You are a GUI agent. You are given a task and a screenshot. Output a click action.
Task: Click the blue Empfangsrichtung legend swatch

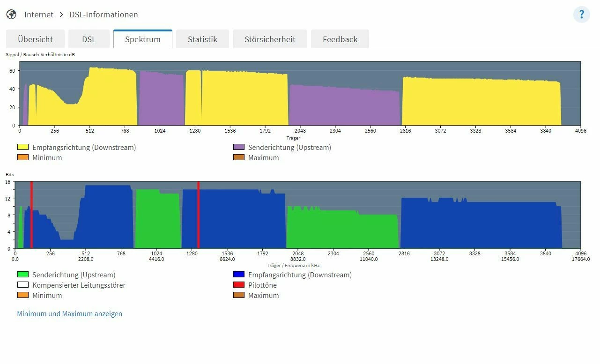click(x=239, y=275)
